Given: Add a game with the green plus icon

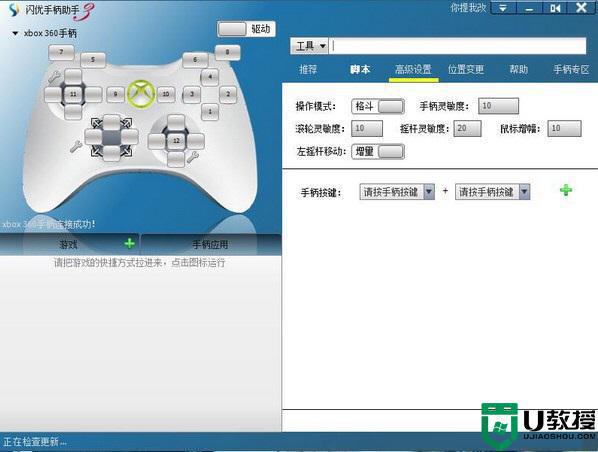Looking at the screenshot, I should tap(130, 243).
